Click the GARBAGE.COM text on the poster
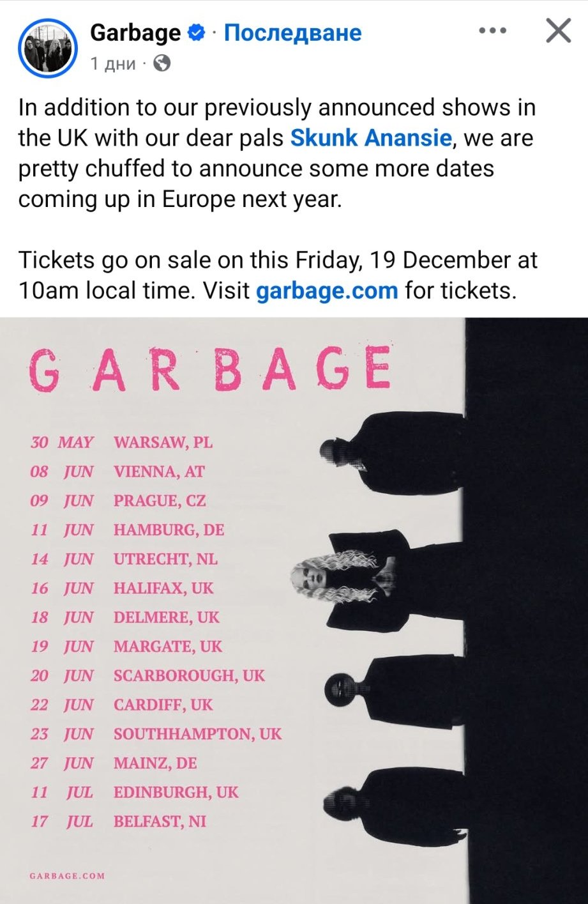The height and width of the screenshot is (904, 588). 67,875
